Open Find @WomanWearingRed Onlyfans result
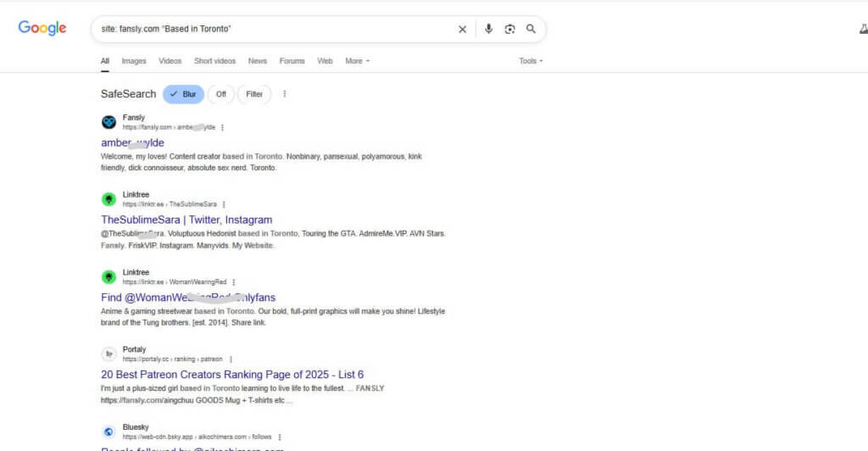Viewport: 868px width, 451px height. pyautogui.click(x=188, y=298)
